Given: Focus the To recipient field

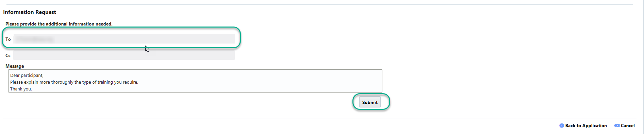Looking at the screenshot, I should click(x=124, y=39).
